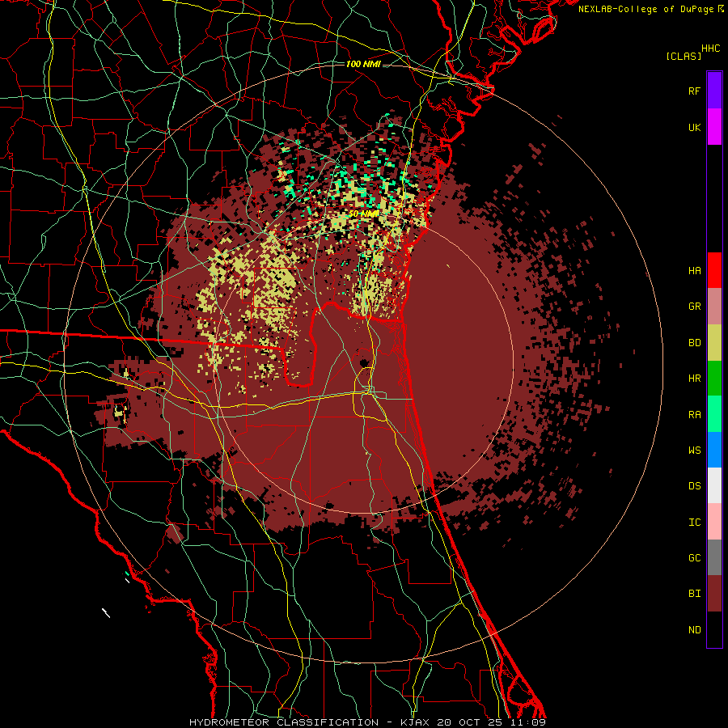Click the 'WS' legend label
Screen dimensions: 728x728
[x=695, y=451]
